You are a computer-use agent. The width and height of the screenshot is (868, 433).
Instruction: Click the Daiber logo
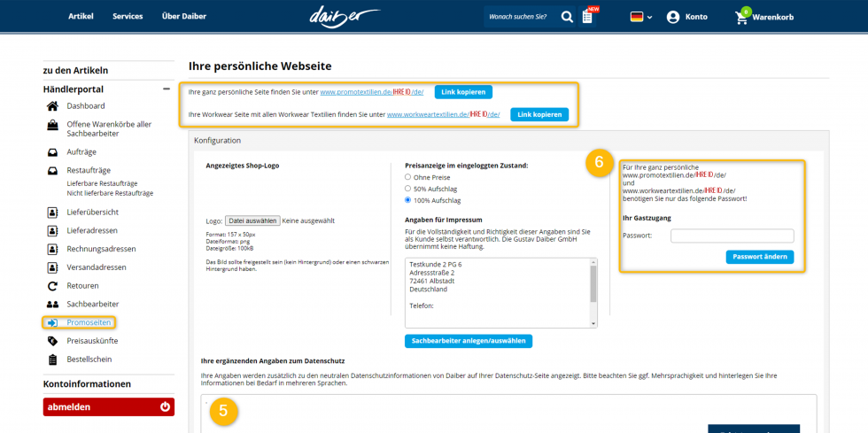345,17
